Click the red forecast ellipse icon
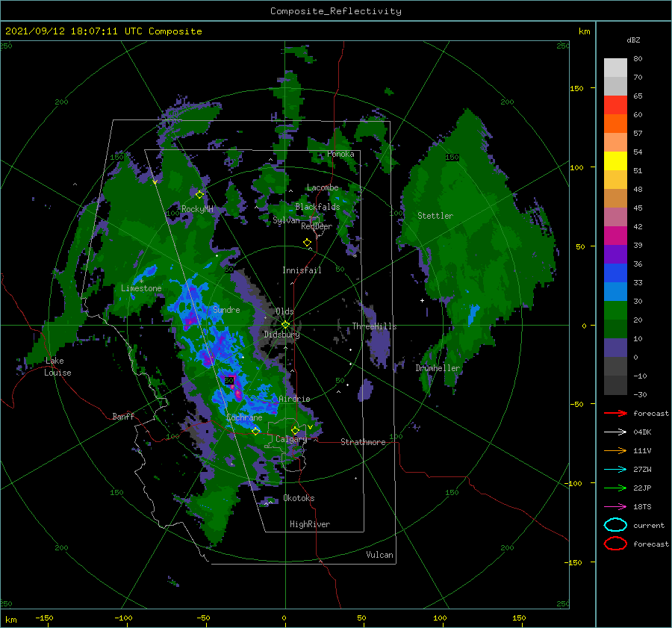This screenshot has width=672, height=628. [x=615, y=544]
